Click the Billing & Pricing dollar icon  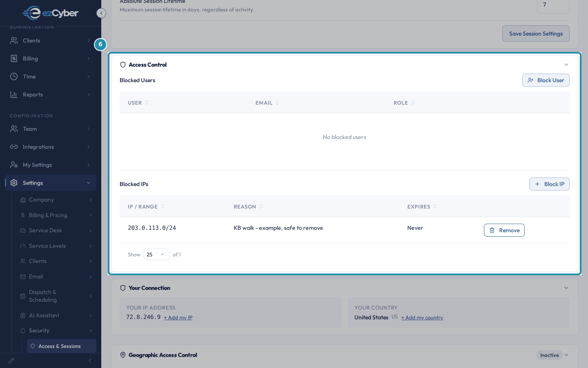(23, 215)
